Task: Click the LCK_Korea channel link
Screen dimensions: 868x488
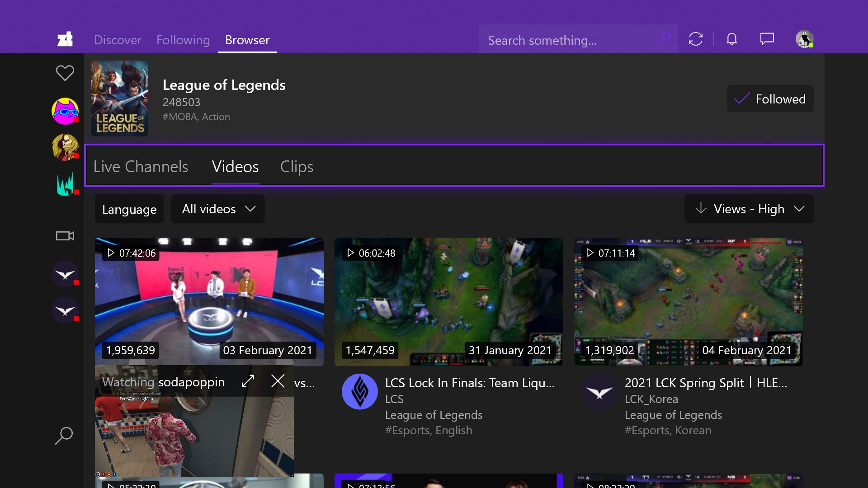Action: (x=651, y=399)
